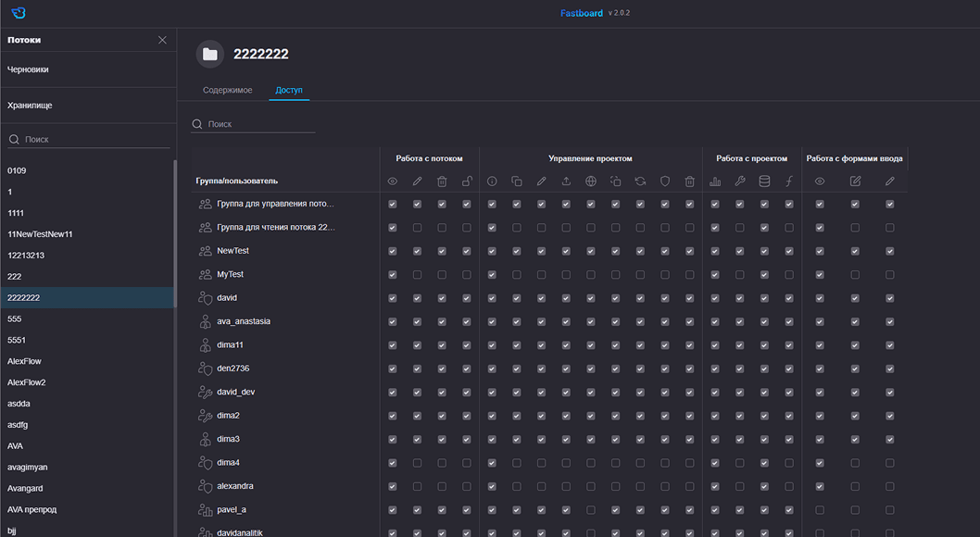This screenshot has width=980, height=537.
Task: Click the database cylinder column icon
Action: [x=764, y=181]
